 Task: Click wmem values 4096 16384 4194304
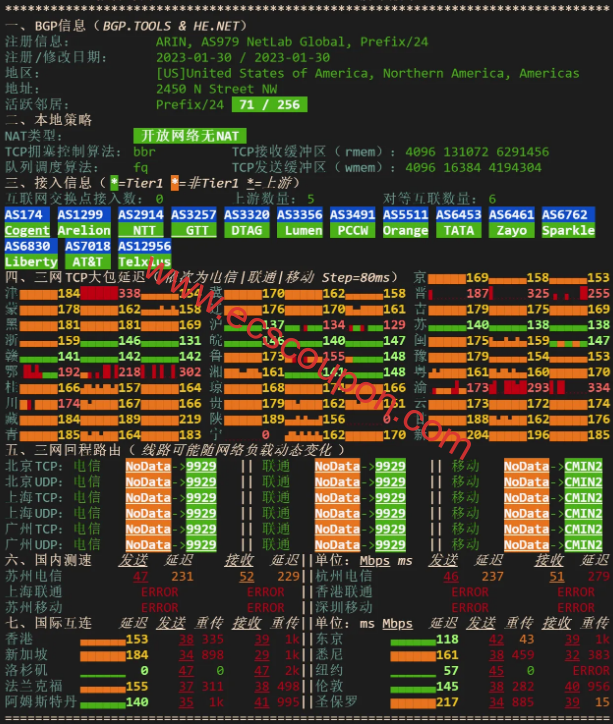click(x=473, y=168)
